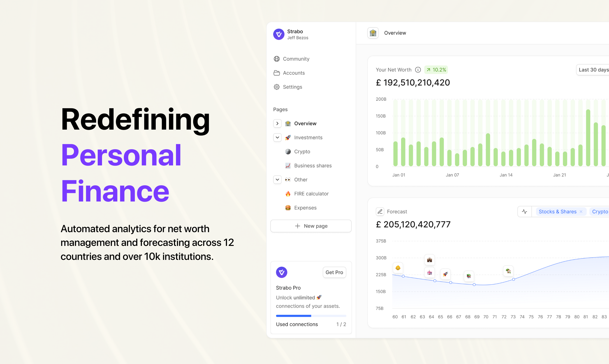The image size is (609, 364).
Task: Click the rocket marker on Forecast chart
Action: [x=445, y=274]
